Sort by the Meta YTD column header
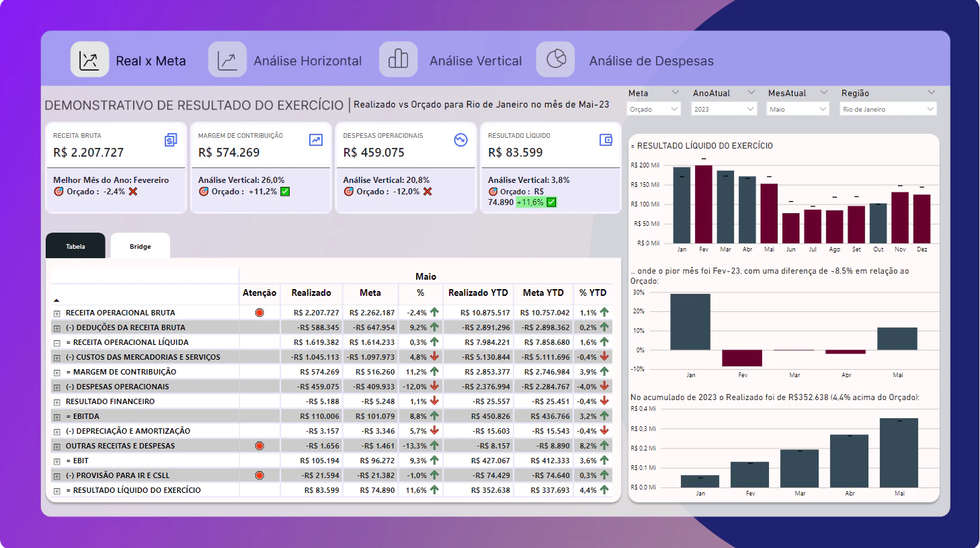 coord(543,292)
